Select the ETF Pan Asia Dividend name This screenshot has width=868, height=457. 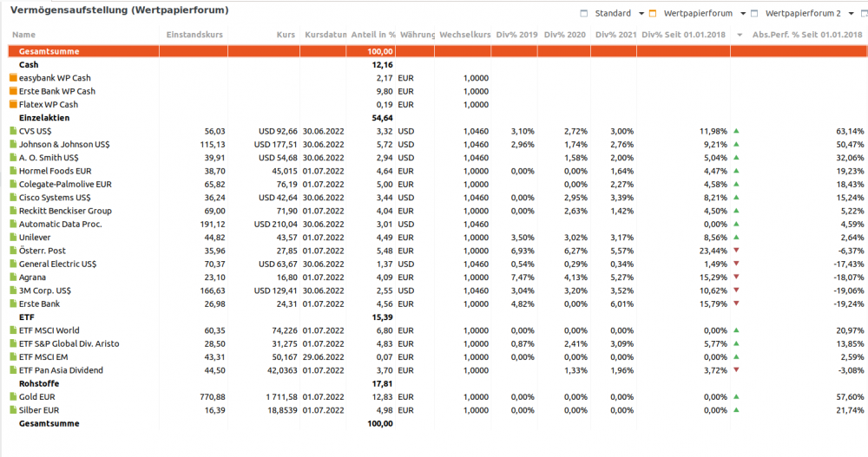point(61,370)
